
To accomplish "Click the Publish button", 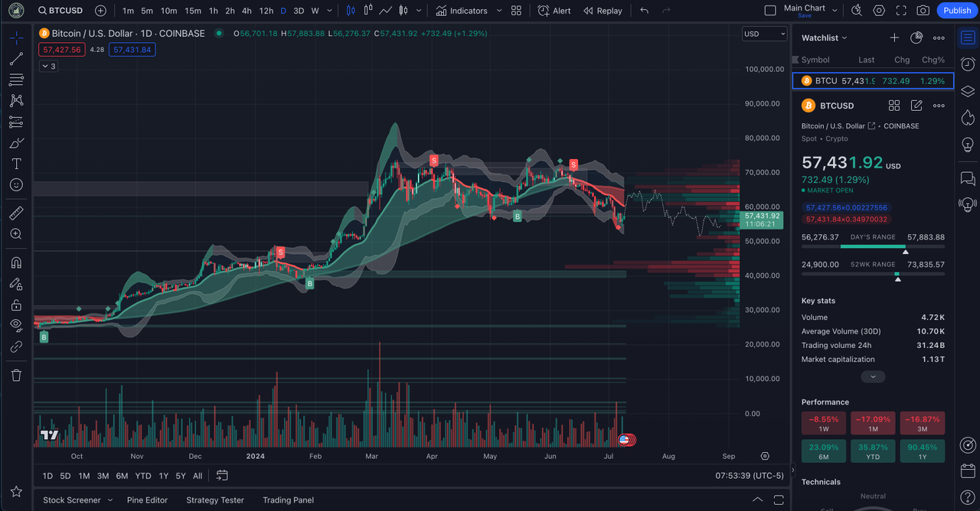I will point(957,11).
